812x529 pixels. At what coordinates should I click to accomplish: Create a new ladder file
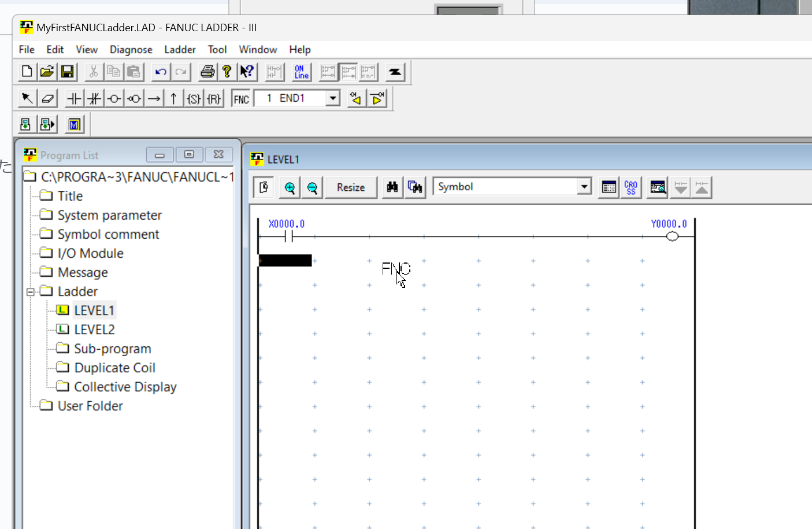[27, 72]
